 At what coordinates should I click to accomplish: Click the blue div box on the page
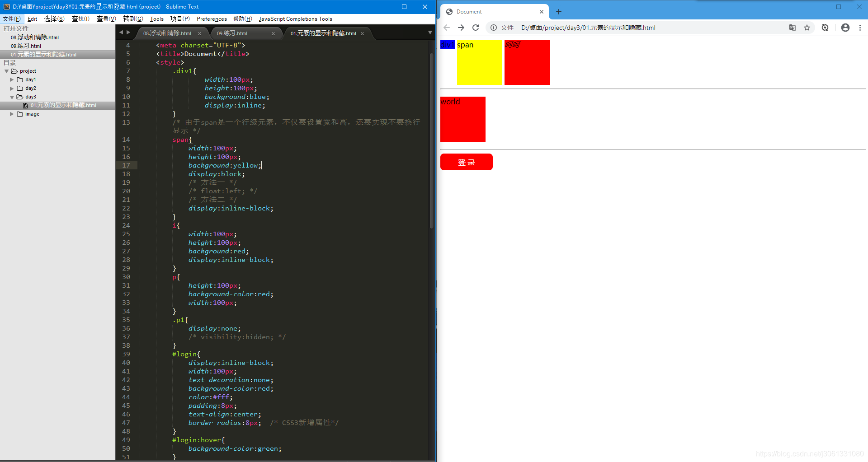pos(447,45)
